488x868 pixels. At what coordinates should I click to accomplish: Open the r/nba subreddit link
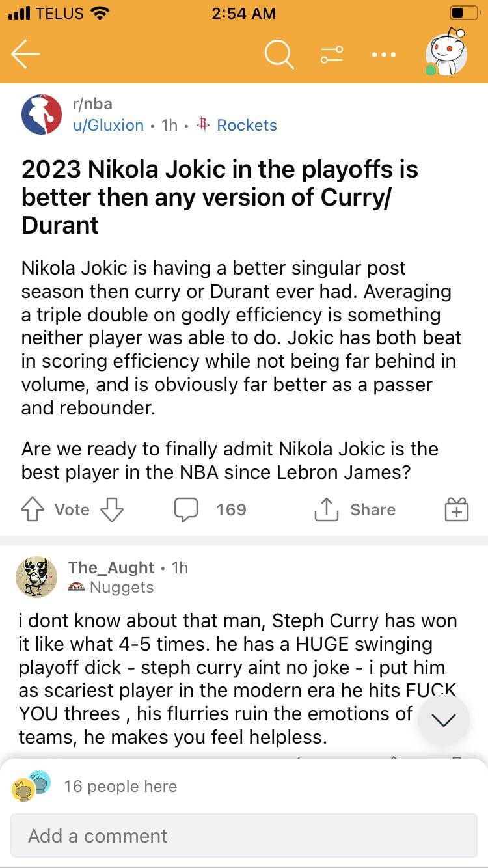[92, 104]
